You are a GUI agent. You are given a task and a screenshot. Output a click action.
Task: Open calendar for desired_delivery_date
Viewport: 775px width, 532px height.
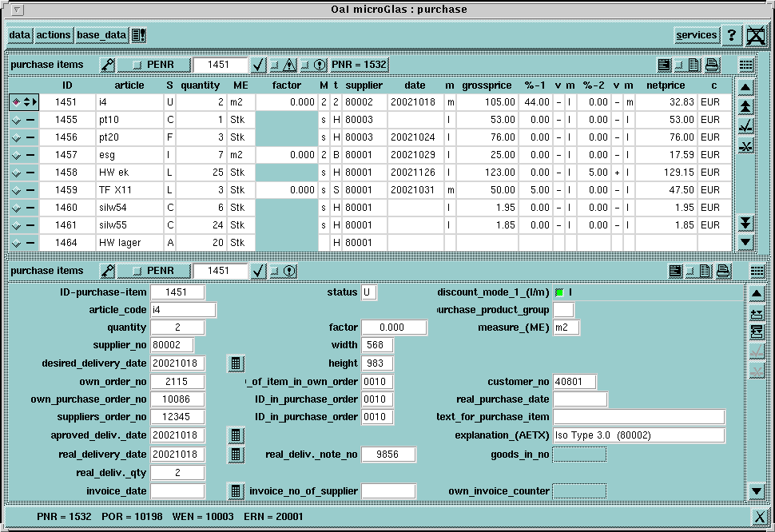point(236,363)
